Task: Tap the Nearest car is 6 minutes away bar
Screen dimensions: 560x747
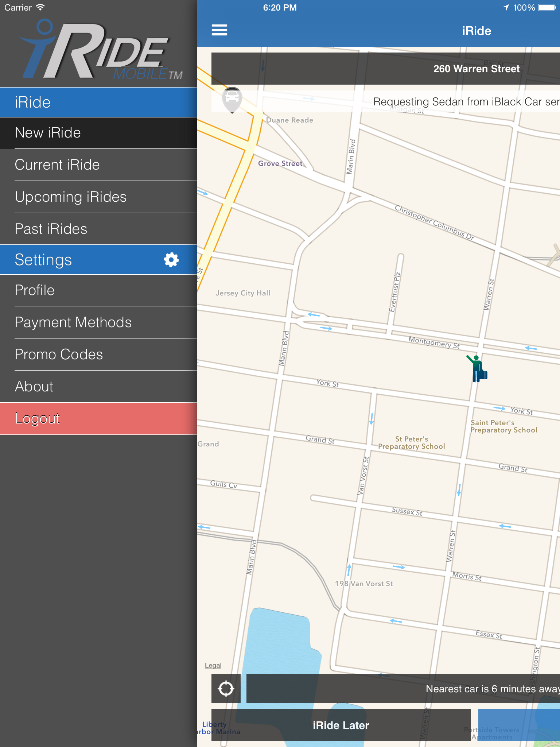Action: pos(403,689)
